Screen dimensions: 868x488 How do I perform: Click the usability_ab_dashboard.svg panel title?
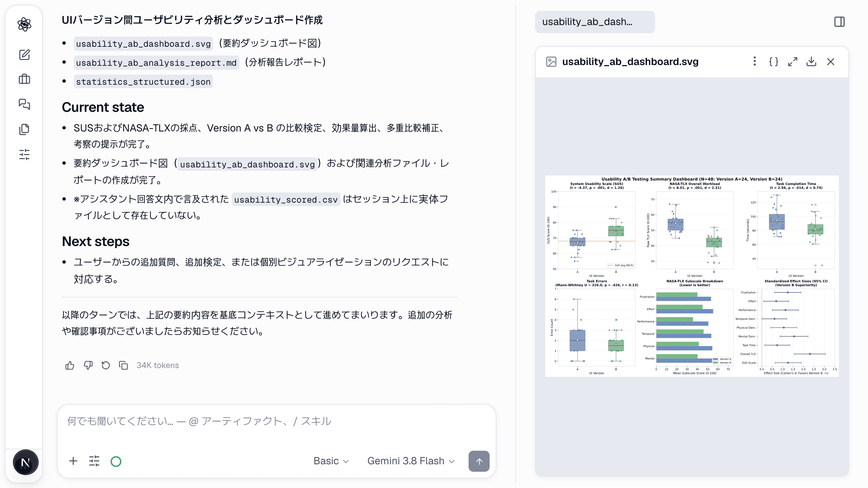pos(630,62)
